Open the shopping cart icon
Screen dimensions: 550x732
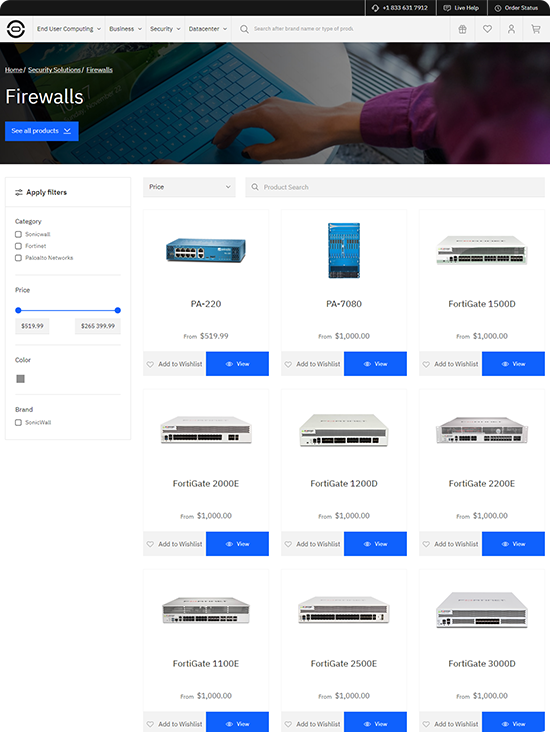click(536, 29)
